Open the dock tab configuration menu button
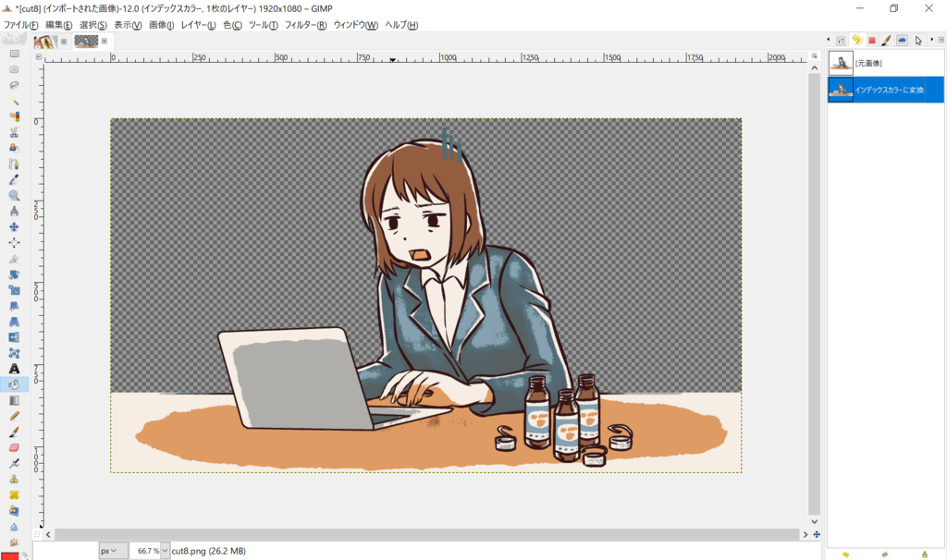The width and height of the screenshot is (947, 560). click(x=941, y=40)
